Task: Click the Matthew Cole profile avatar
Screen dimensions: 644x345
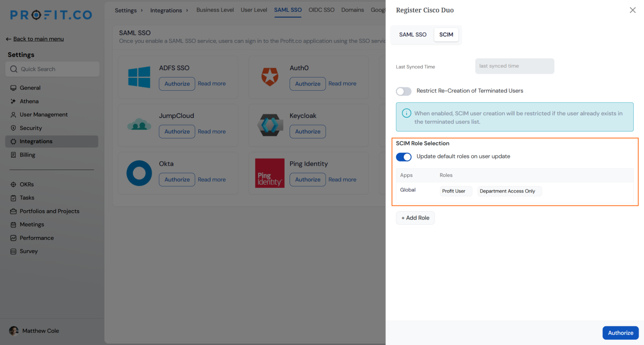Action: (14, 331)
